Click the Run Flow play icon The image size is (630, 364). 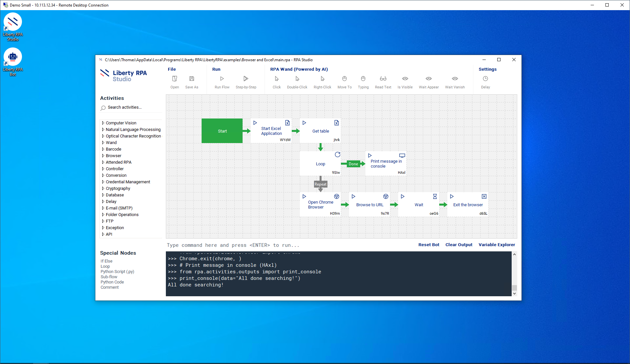(x=222, y=79)
